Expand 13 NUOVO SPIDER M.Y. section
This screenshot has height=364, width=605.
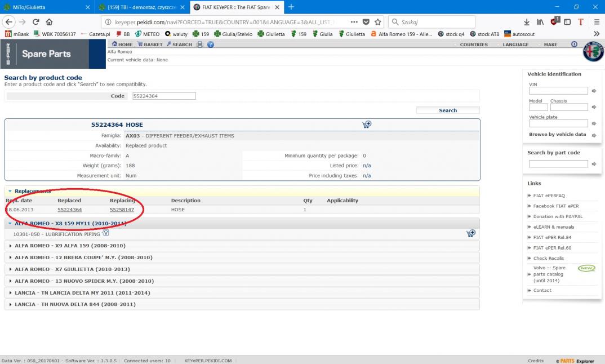[x=242, y=281]
